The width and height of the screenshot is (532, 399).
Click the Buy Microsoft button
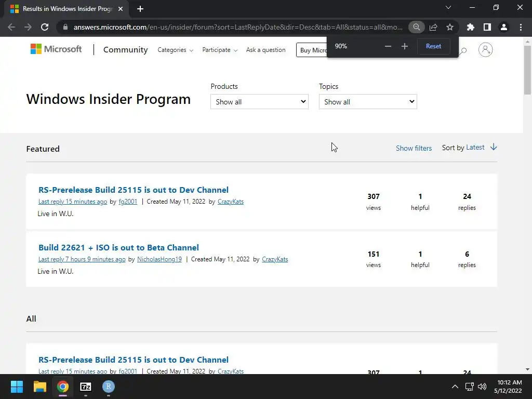tap(312, 50)
